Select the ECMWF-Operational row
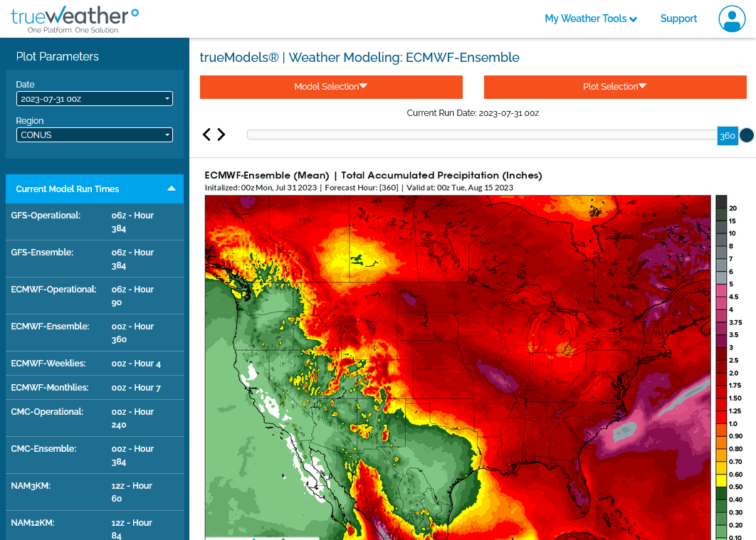 coord(95,296)
